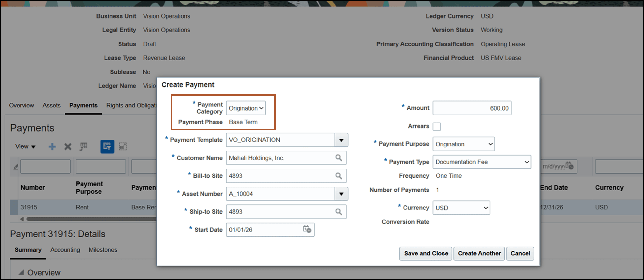Click the delete X icon in Payments toolbar
This screenshot has width=644, height=280.
click(x=68, y=146)
